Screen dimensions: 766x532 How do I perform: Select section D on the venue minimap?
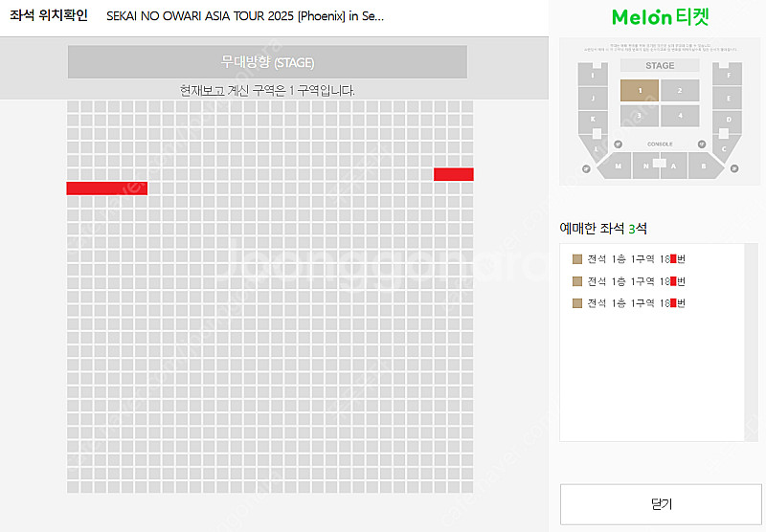coord(728,120)
